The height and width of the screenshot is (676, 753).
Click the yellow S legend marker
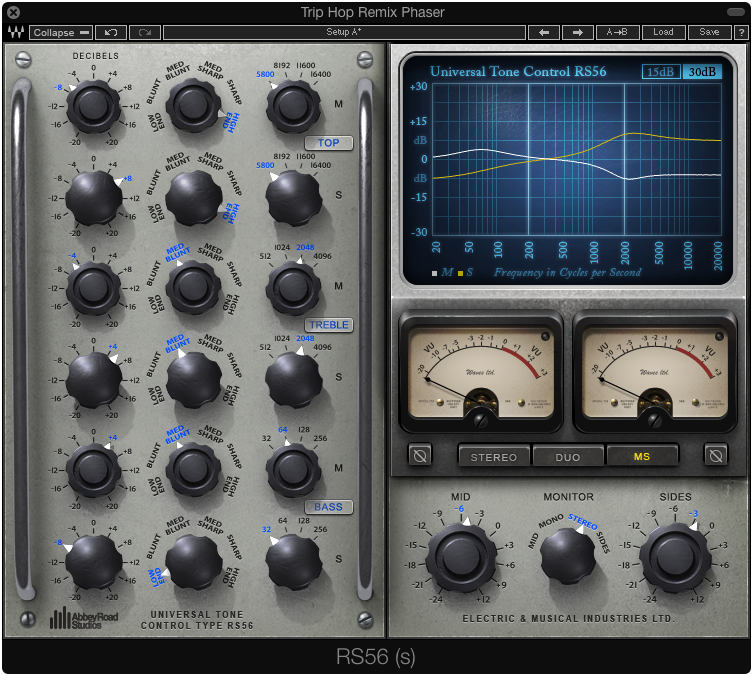point(460,273)
